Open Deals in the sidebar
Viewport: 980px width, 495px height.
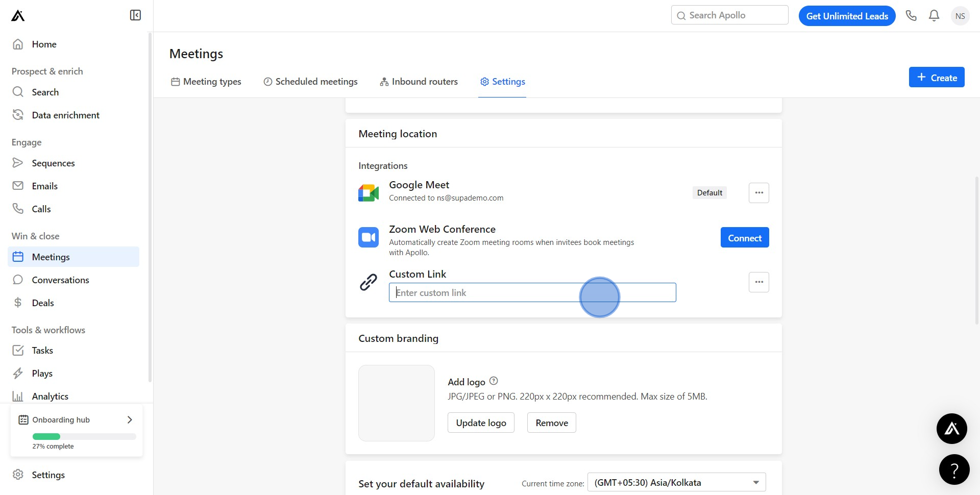(73, 303)
